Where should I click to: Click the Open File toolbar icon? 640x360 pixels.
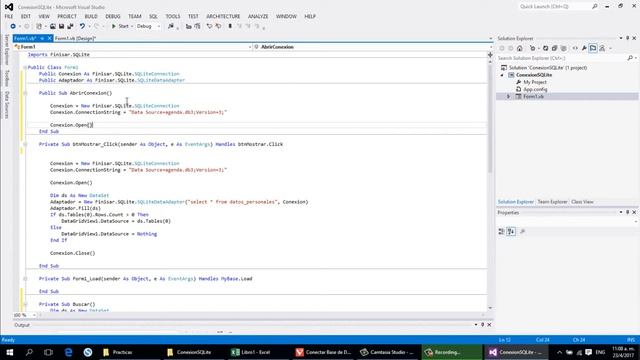click(x=53, y=26)
